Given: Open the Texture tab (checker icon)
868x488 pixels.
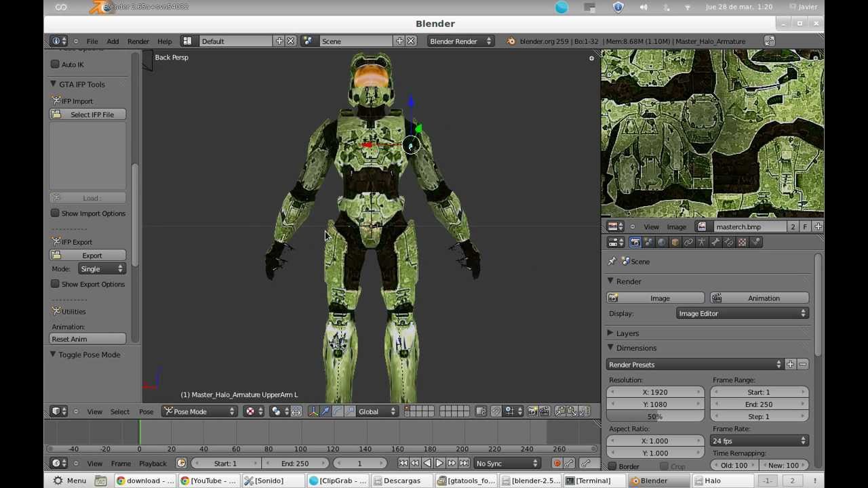Looking at the screenshot, I should point(743,242).
